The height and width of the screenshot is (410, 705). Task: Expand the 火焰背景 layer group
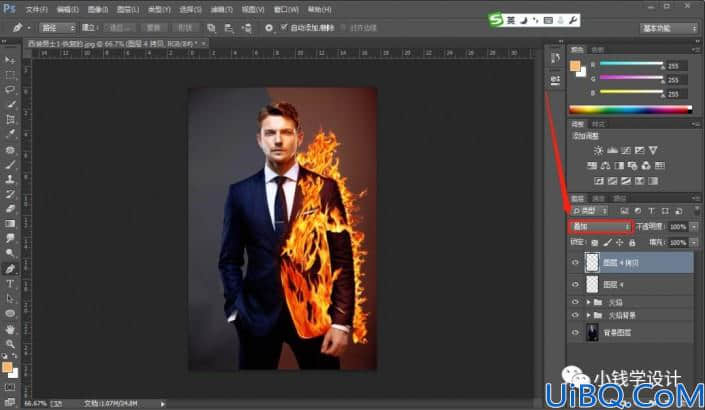[x=588, y=316]
